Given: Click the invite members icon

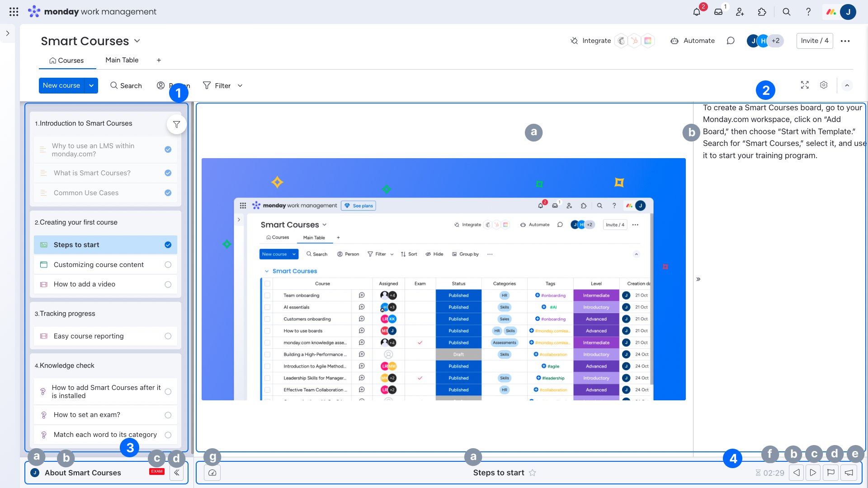Looking at the screenshot, I should pyautogui.click(x=740, y=12).
